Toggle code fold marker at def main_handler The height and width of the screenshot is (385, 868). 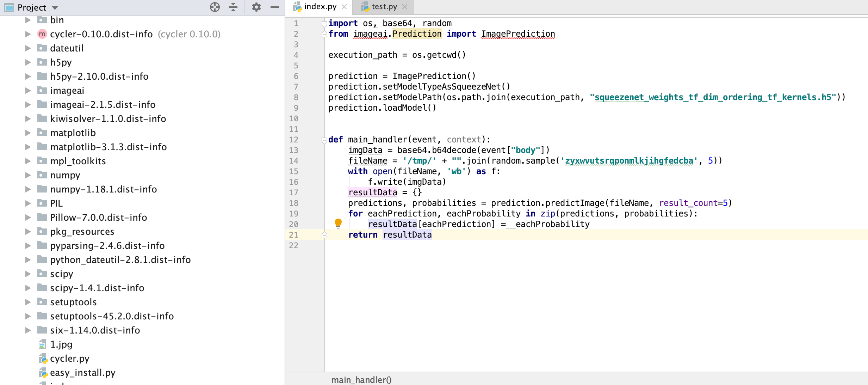click(324, 140)
